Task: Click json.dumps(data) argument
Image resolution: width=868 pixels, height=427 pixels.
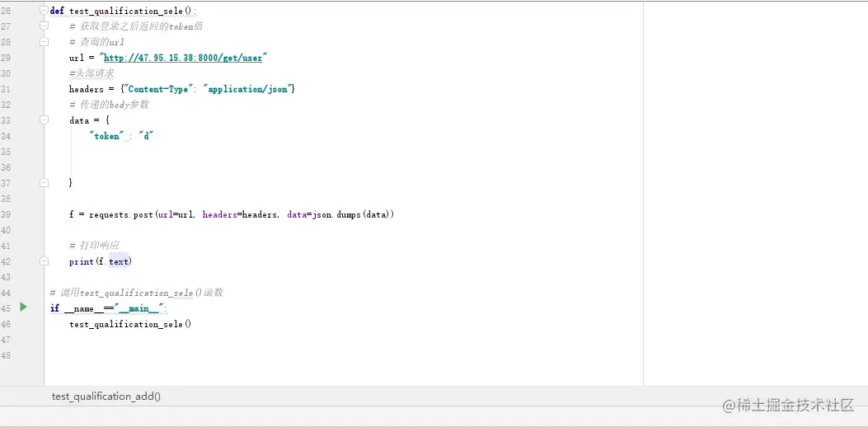Action: tap(351, 214)
